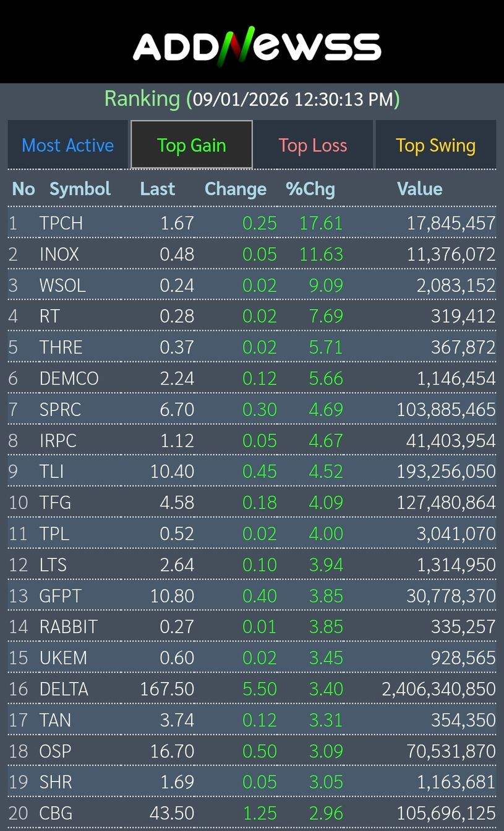Open the Top Loss tab

[313, 145]
